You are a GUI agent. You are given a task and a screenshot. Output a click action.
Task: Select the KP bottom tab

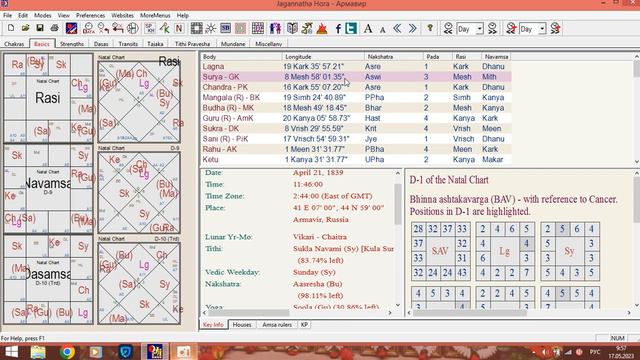point(304,324)
